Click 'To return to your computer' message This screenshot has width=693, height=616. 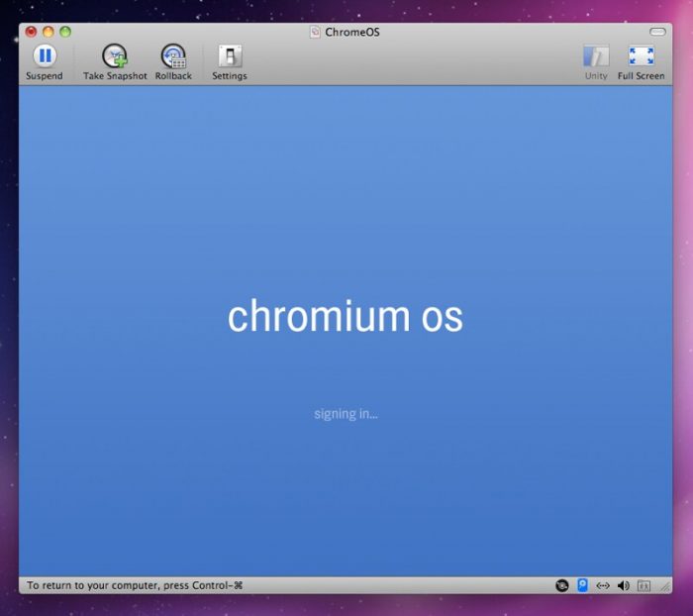pos(135,585)
